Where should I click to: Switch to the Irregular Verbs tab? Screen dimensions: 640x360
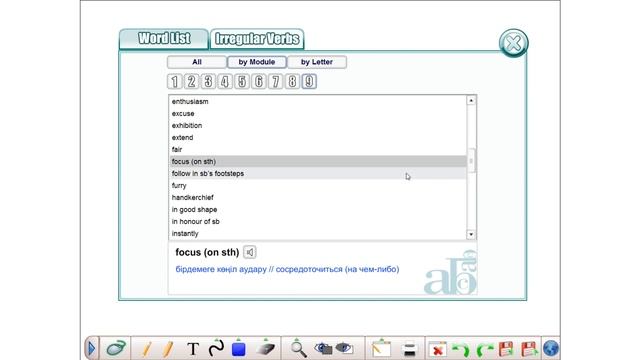pyautogui.click(x=257, y=39)
